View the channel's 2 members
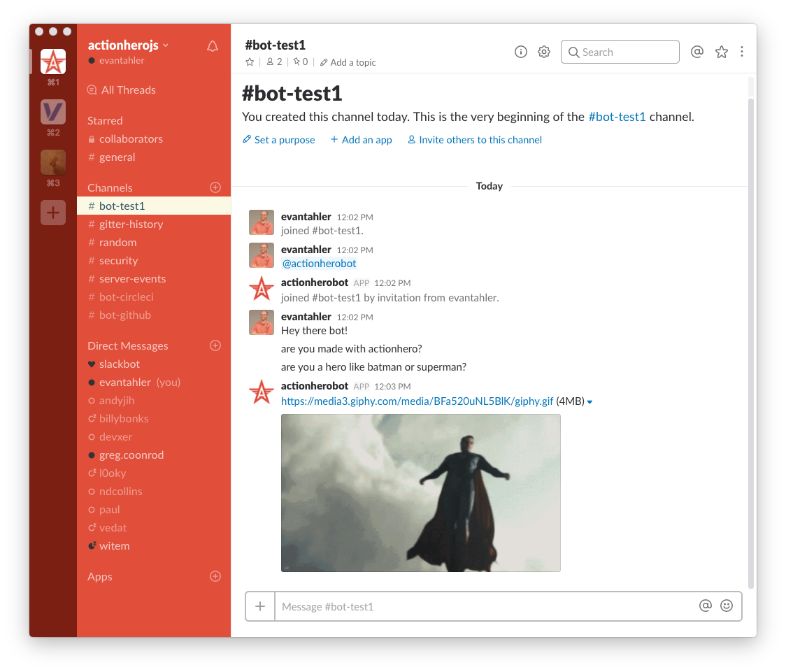Screen dimensions: 786x672 pyautogui.click(x=274, y=62)
